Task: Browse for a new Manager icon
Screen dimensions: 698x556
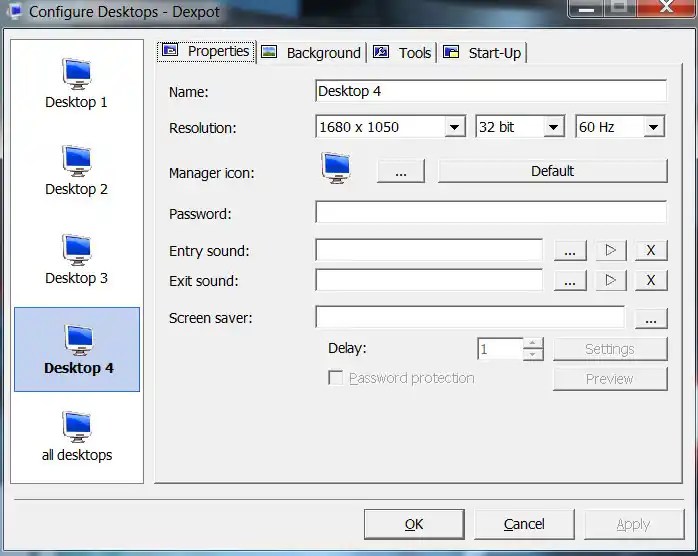Action: pyautogui.click(x=401, y=171)
